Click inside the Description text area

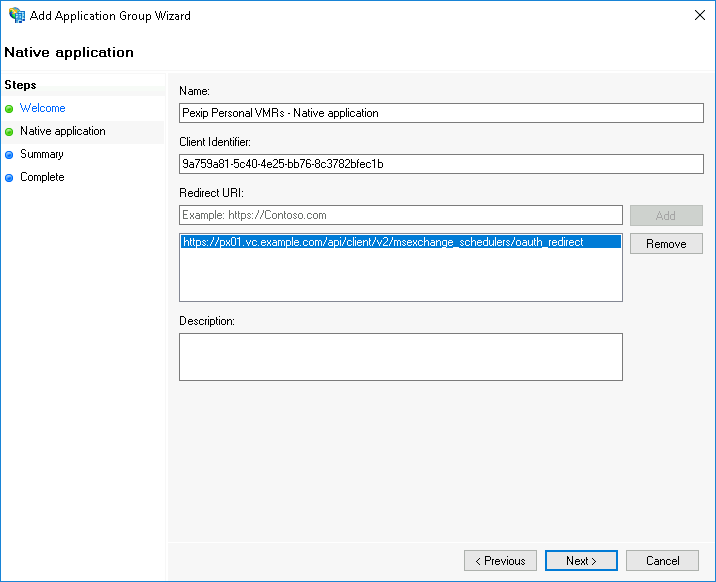tap(400, 357)
